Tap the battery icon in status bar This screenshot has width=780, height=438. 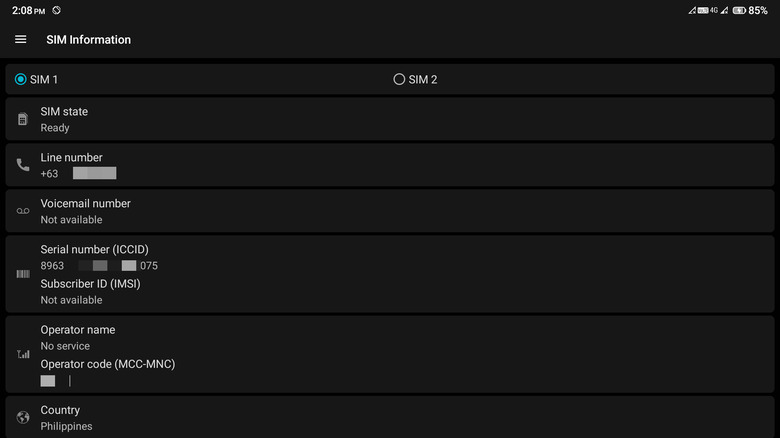pos(738,10)
